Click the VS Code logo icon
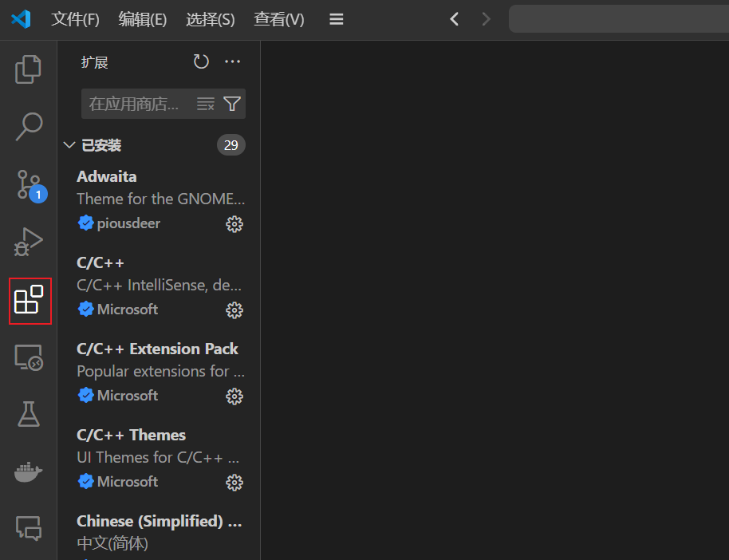 (21, 19)
